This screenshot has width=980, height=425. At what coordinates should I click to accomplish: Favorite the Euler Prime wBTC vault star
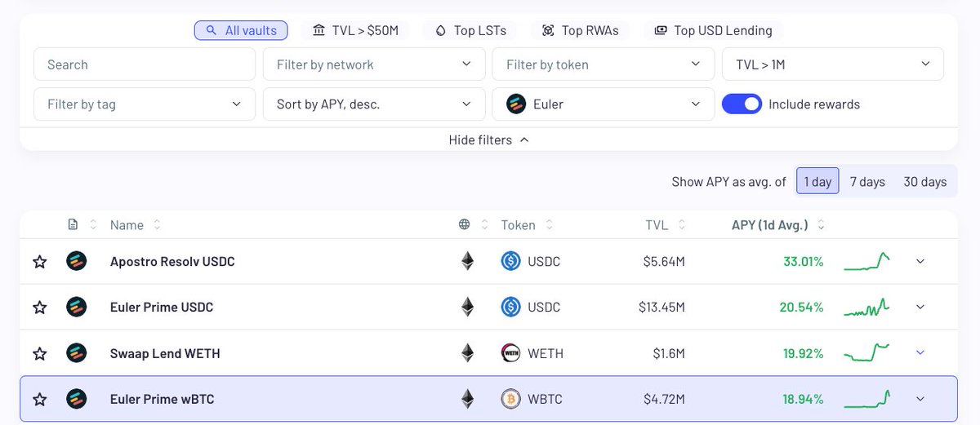pos(39,399)
